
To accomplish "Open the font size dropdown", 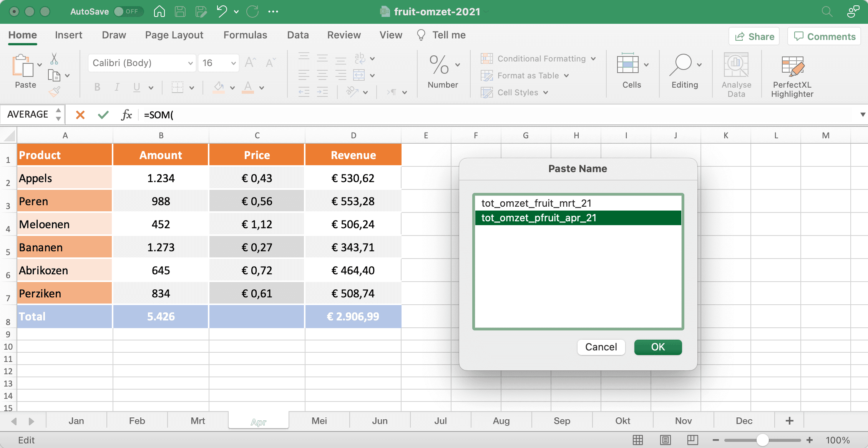I will 233,63.
